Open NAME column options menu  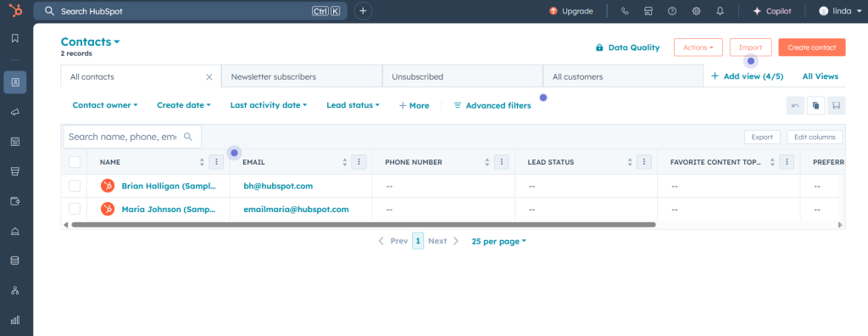click(216, 162)
